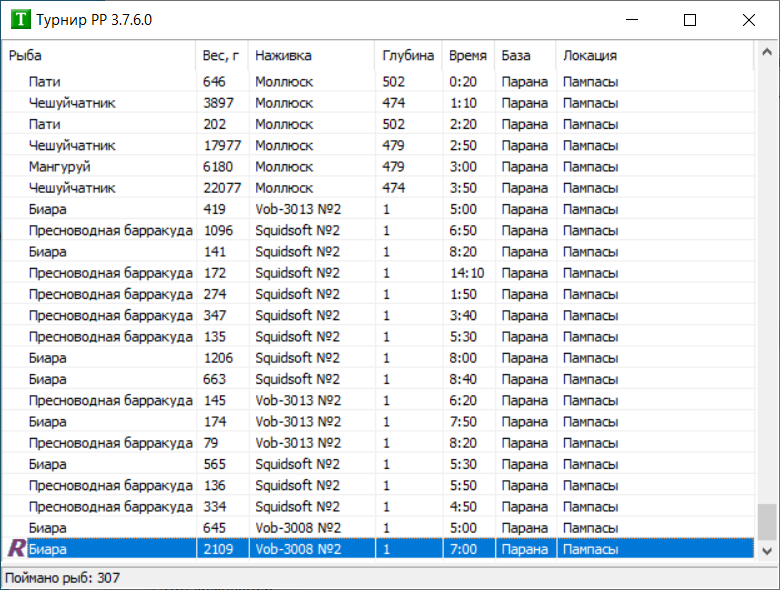780x590 pixels.
Task: Select the Чешуйчатник row weighing 17977
Action: [x=378, y=145]
